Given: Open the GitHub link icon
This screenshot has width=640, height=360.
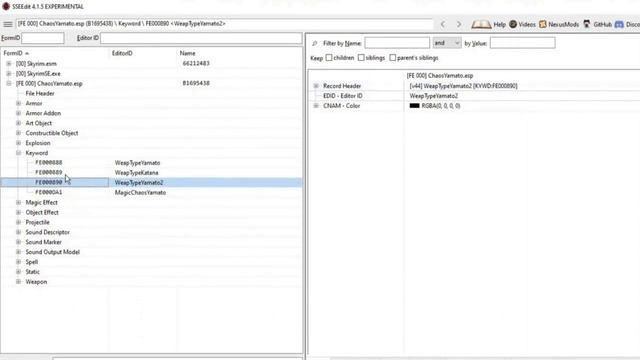Looking at the screenshot, I should 587,24.
